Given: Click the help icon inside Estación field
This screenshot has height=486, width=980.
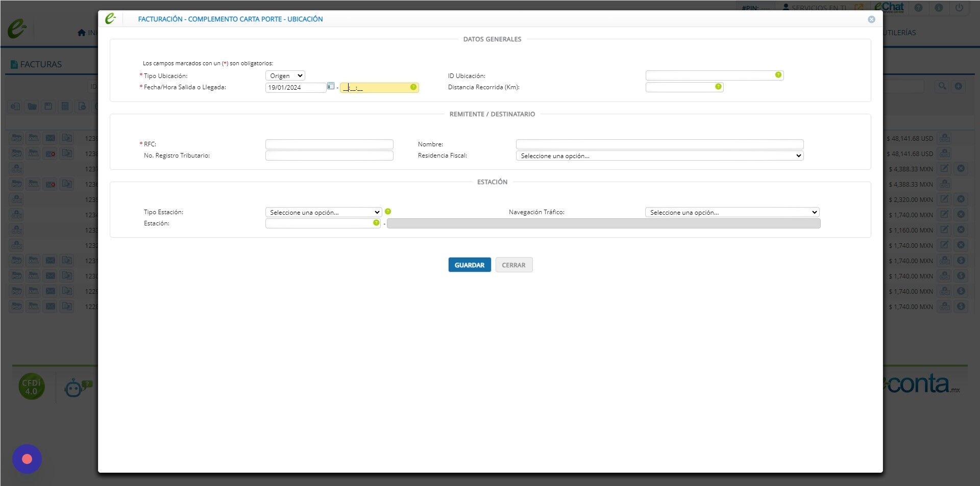Looking at the screenshot, I should [376, 223].
